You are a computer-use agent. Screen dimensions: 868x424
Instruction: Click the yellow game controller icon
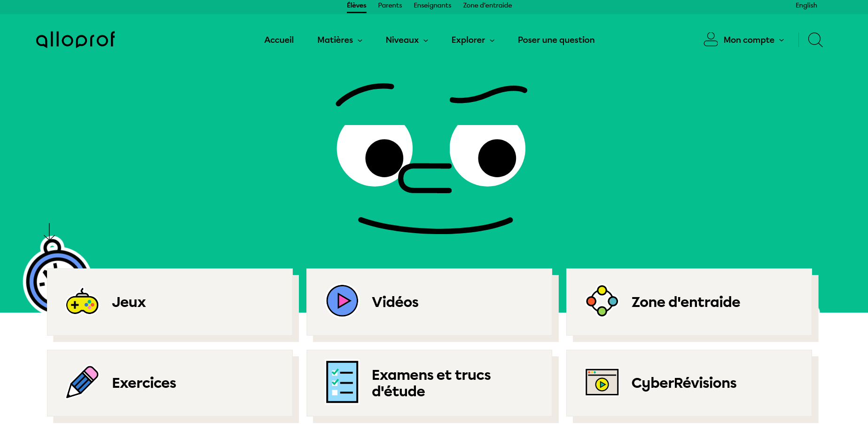click(82, 302)
